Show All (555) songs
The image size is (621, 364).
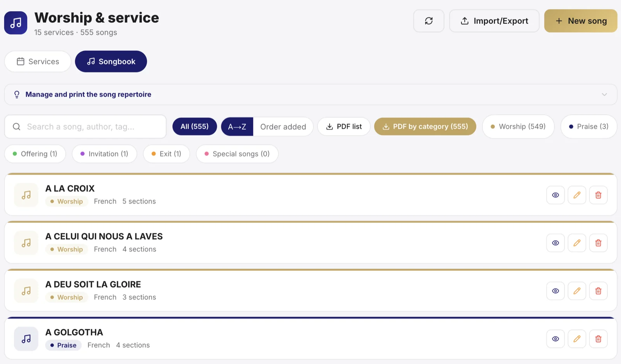tap(194, 127)
